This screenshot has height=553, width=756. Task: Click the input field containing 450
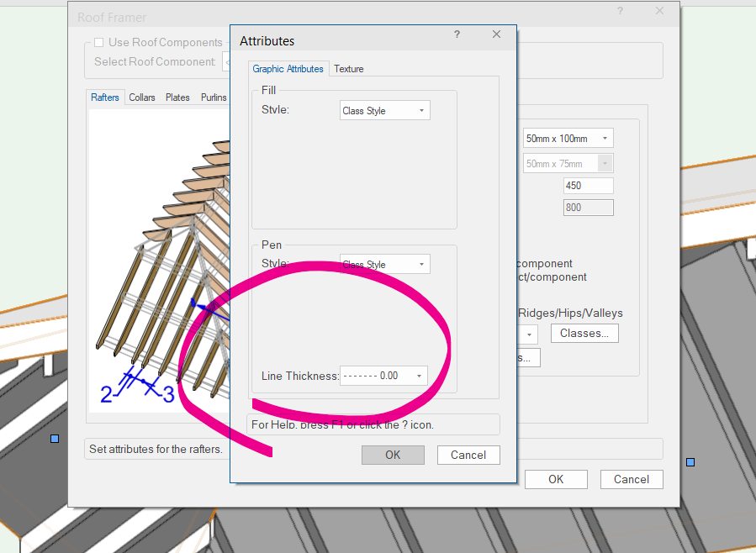click(588, 186)
